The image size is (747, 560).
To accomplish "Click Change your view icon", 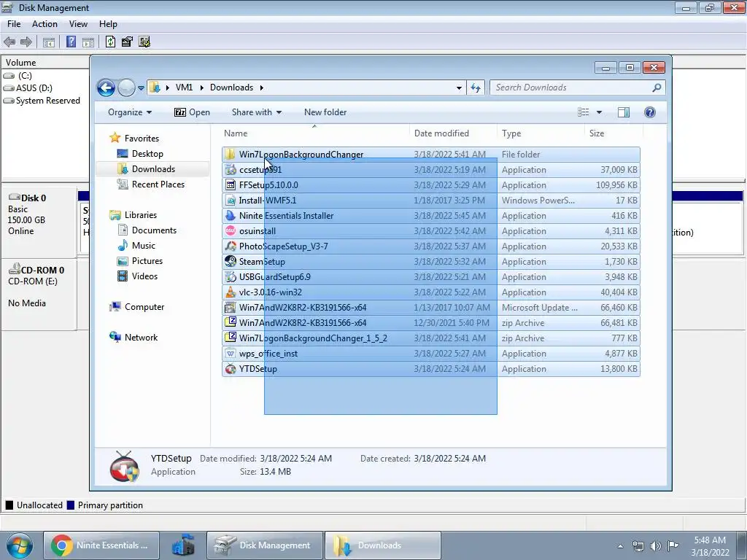I will pyautogui.click(x=584, y=112).
